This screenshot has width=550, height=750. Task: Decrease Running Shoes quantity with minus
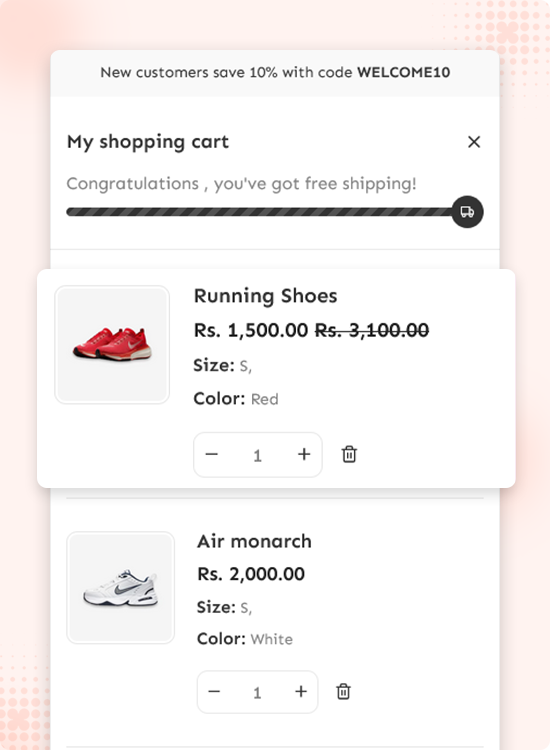pos(211,454)
